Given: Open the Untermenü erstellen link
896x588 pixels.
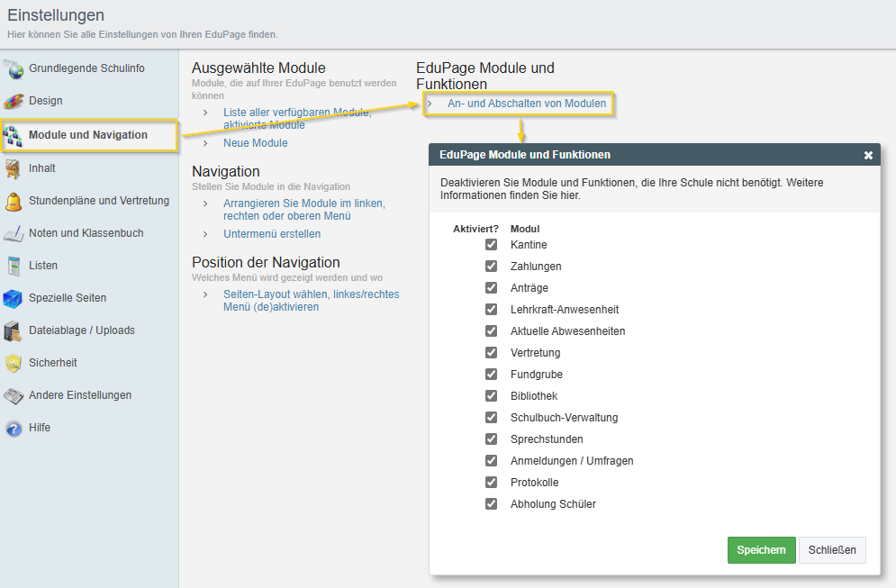Looking at the screenshot, I should point(272,234).
